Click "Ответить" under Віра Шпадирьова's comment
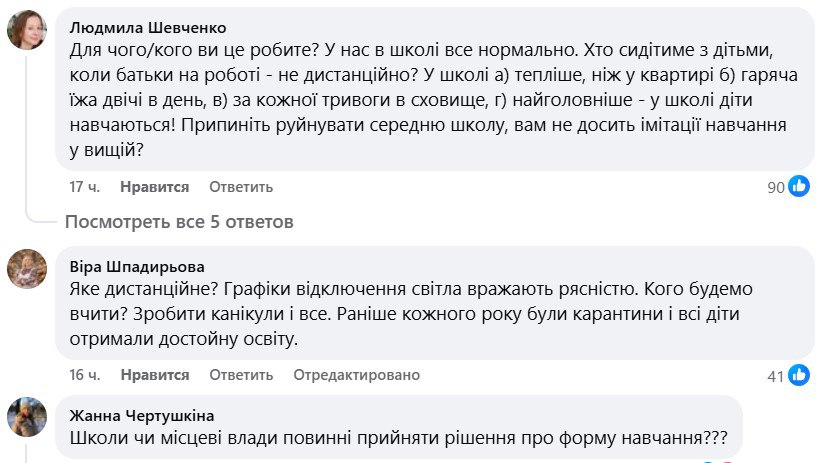The height and width of the screenshot is (463, 821). [241, 375]
